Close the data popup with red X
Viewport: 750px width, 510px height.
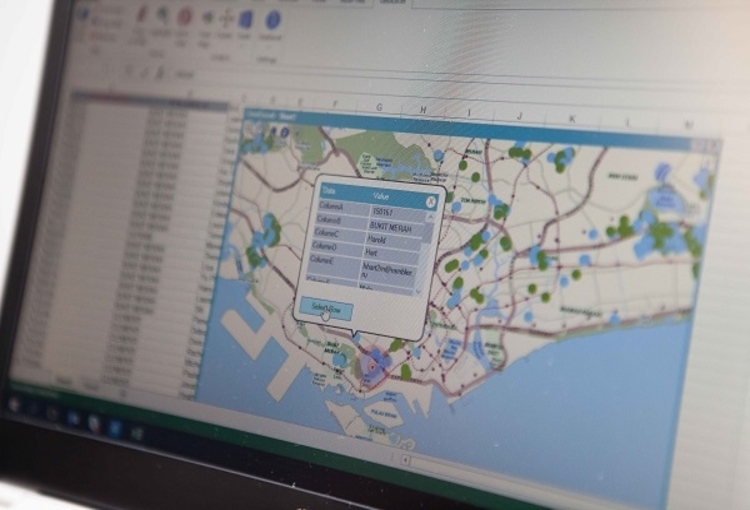[x=431, y=202]
